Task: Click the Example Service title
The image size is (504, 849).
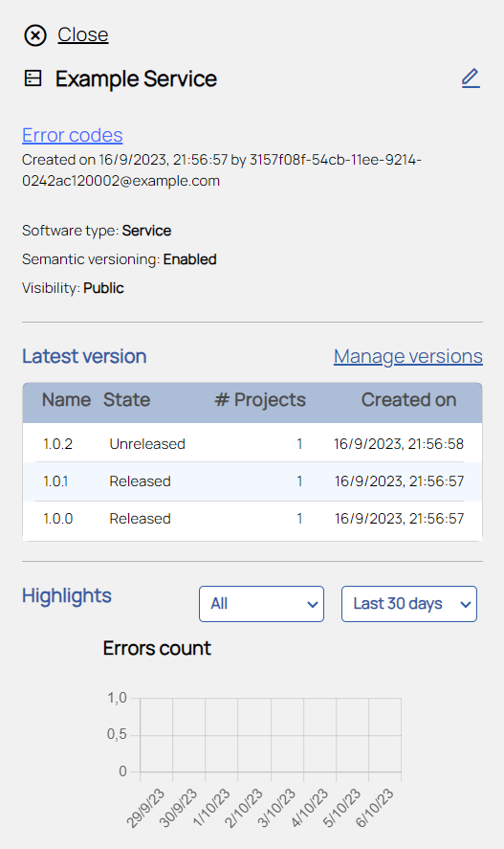Action: pyautogui.click(x=136, y=79)
